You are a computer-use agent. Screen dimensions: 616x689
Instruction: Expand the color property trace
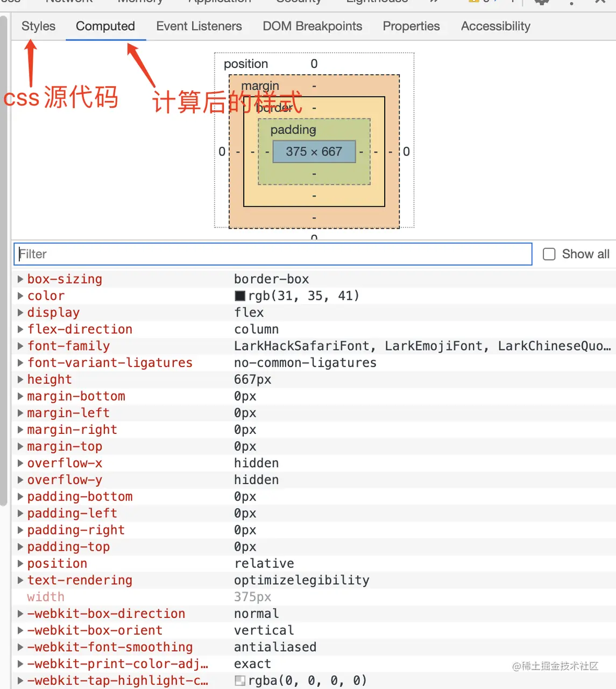[20, 296]
